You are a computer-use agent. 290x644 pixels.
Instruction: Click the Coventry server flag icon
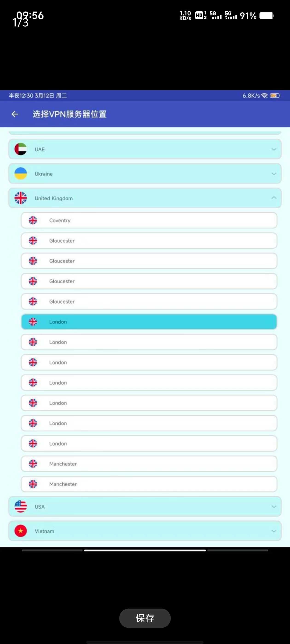(33, 220)
